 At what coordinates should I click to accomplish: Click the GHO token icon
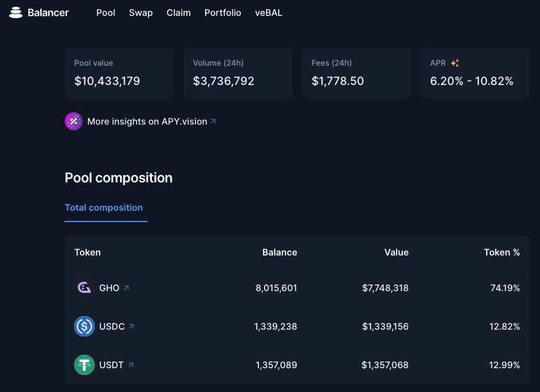84,288
